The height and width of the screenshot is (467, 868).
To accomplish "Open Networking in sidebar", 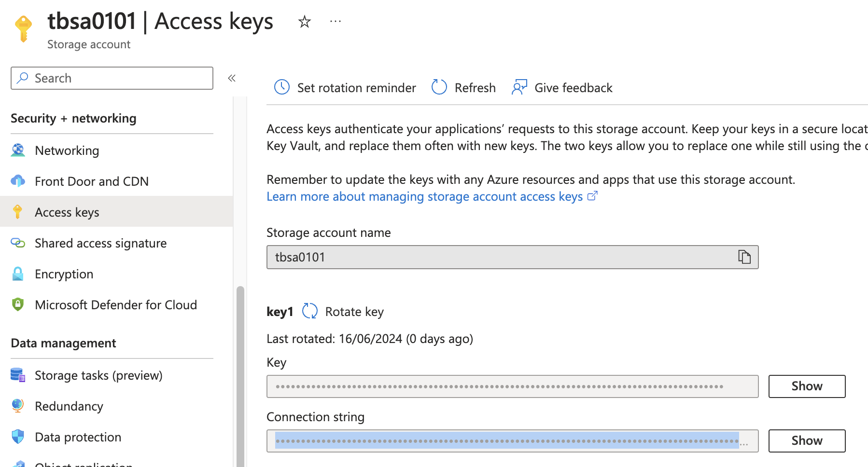I will pyautogui.click(x=67, y=151).
